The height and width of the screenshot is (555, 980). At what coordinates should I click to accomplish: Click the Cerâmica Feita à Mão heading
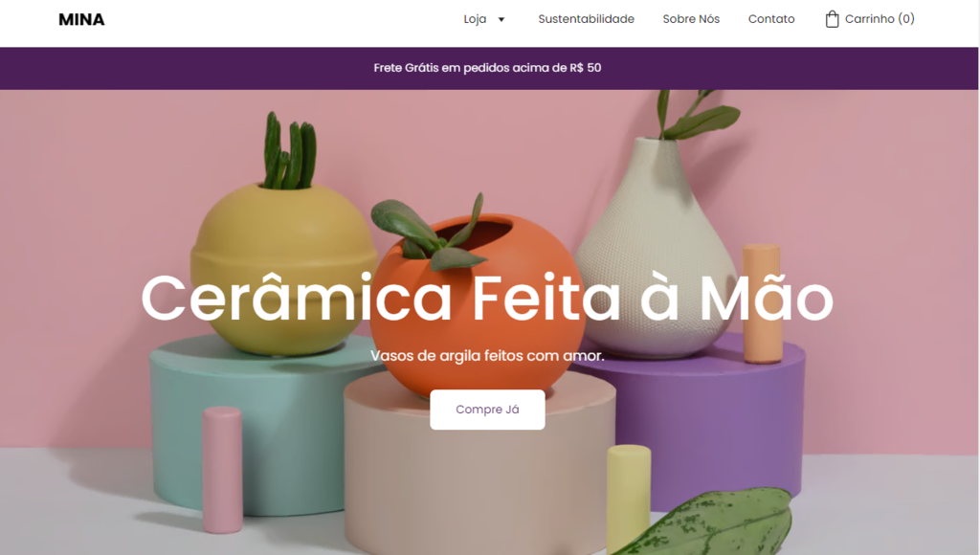487,299
